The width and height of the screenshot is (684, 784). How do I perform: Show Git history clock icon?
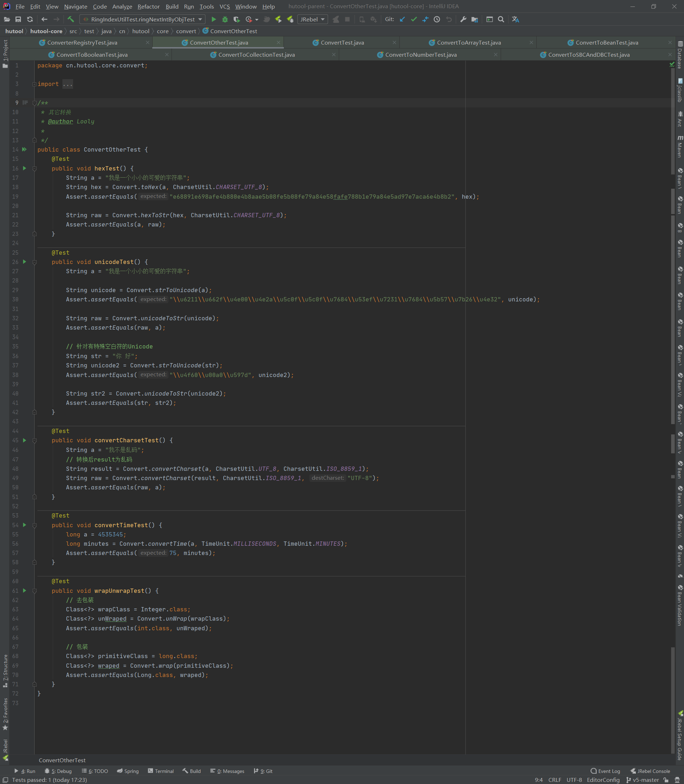(437, 20)
